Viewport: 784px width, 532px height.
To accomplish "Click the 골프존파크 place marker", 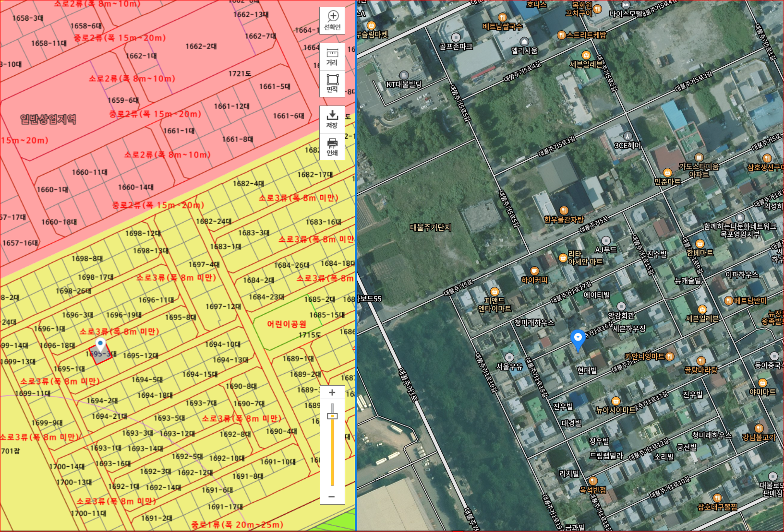I will (456, 42).
